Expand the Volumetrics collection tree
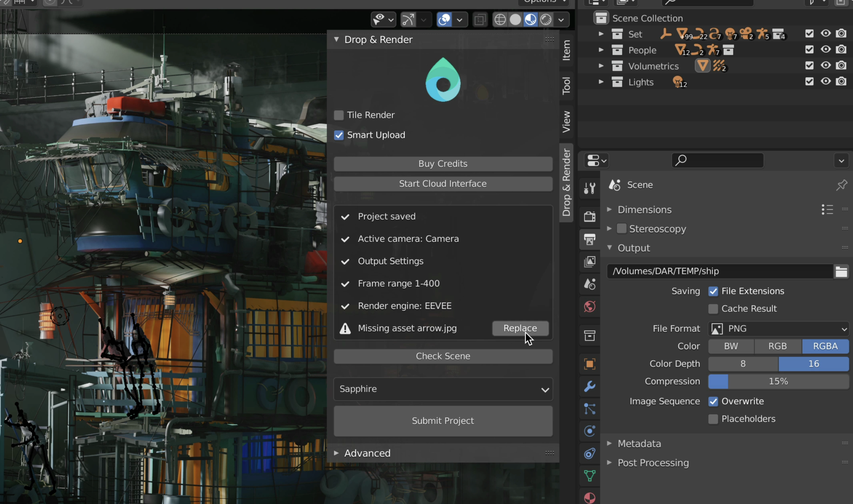 coord(601,66)
